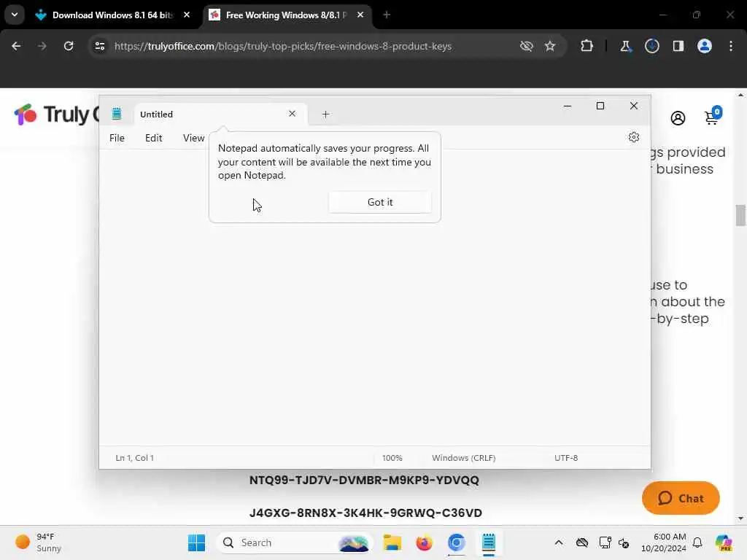This screenshot has width=747, height=560.
Task: Click product key NTQ99-TJD7V-DVMBR-M9KP9-YDVQQ
Action: tap(364, 480)
